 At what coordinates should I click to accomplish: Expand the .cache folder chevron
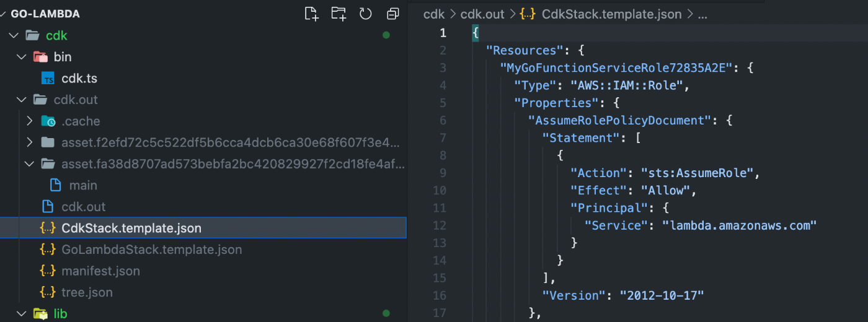pos(29,121)
